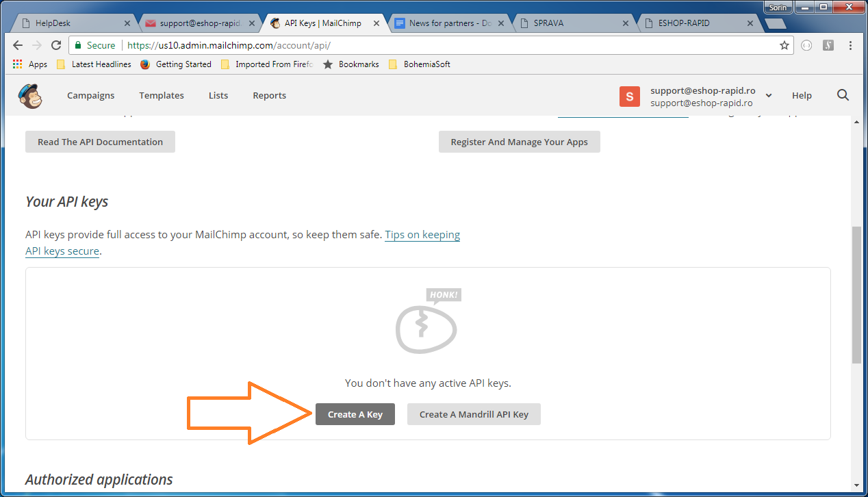Click the MailChimp monkey logo

tap(30, 96)
